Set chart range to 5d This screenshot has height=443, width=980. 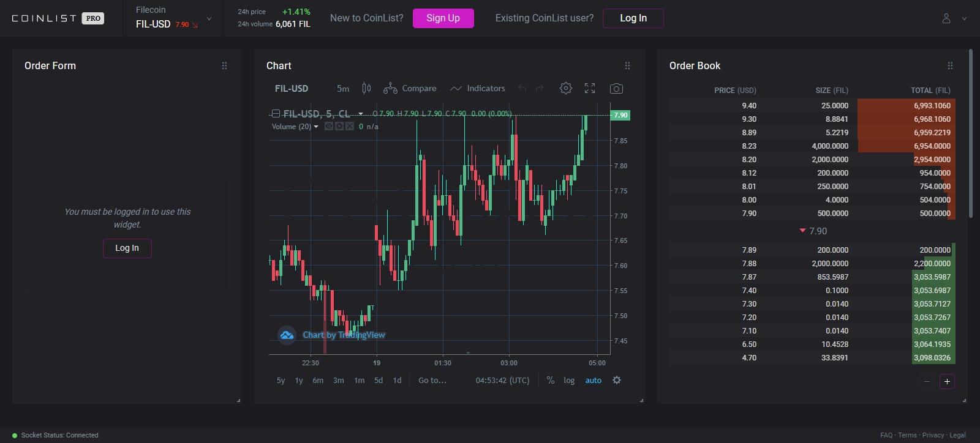click(379, 381)
